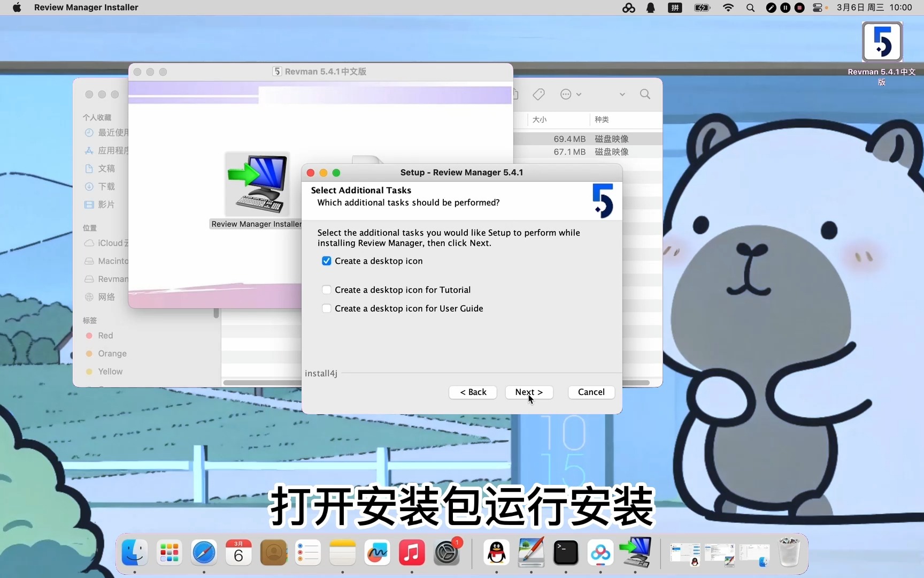This screenshot has width=924, height=578.
Task: Open the Apple menu
Action: pyautogui.click(x=17, y=7)
